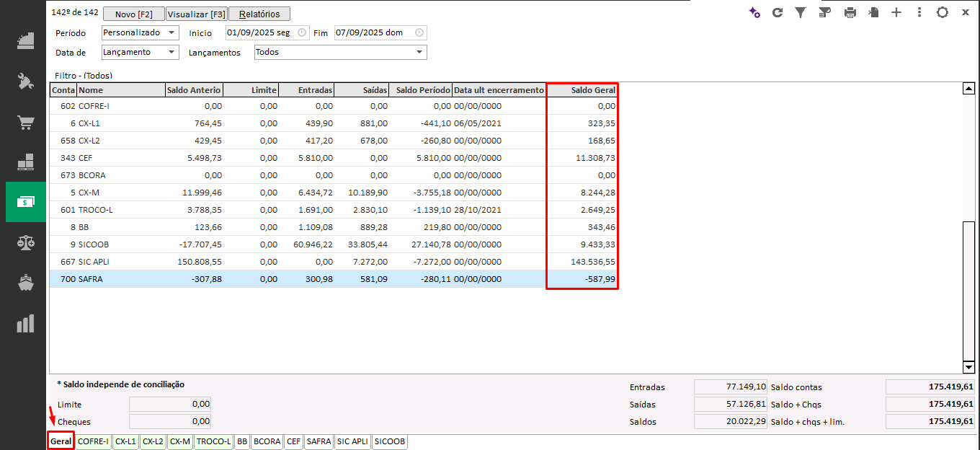The image size is (980, 450).
Task: Switch to the SICOOB tab
Action: [x=390, y=441]
